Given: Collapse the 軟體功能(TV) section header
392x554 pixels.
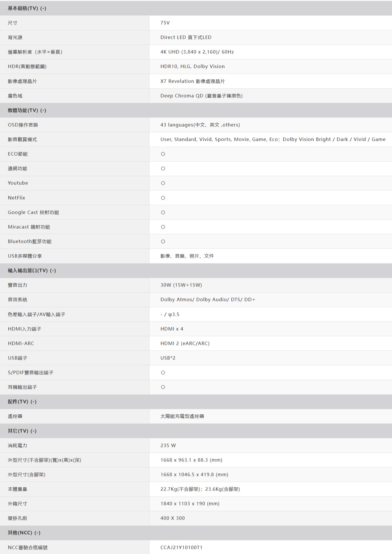Looking at the screenshot, I should click(x=196, y=110).
